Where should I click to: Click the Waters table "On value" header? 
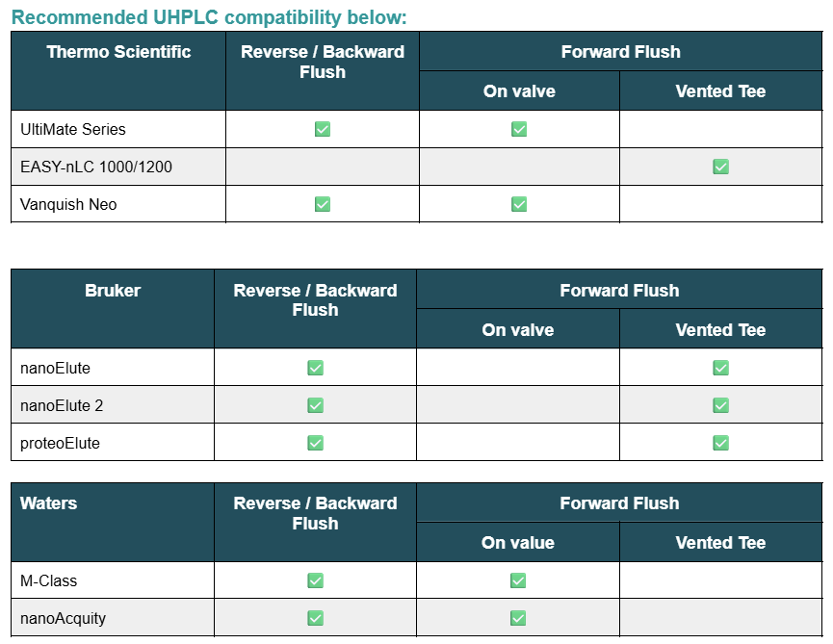point(518,543)
